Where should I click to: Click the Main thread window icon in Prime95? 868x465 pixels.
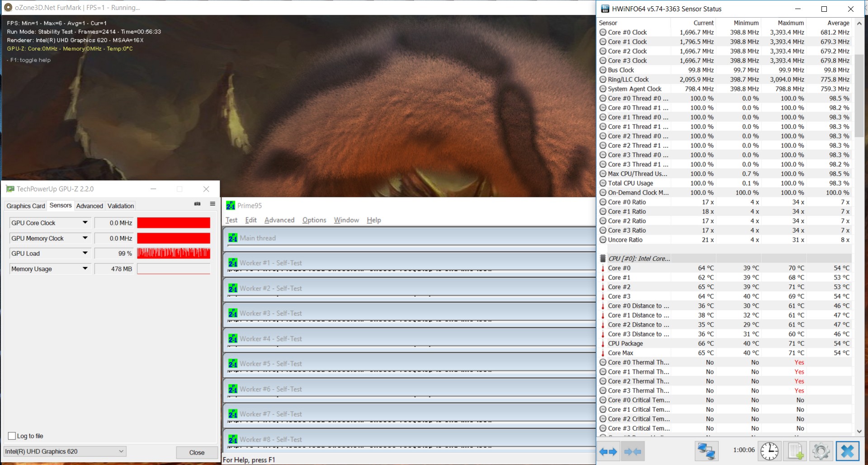click(x=233, y=238)
